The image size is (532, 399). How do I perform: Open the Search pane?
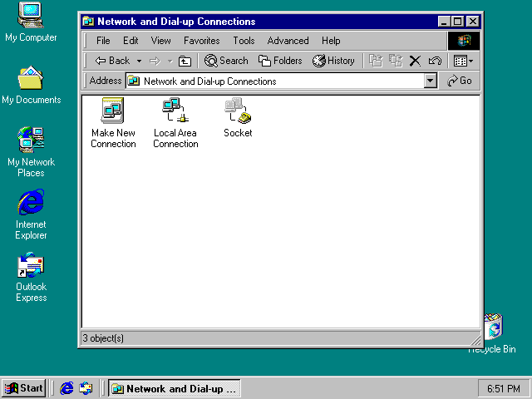(x=226, y=61)
